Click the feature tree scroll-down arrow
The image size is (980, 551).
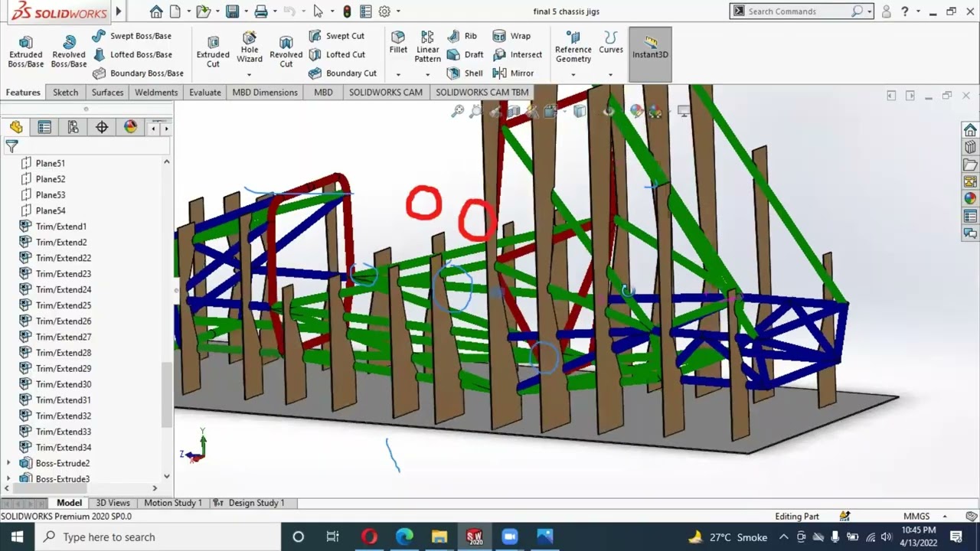[166, 476]
